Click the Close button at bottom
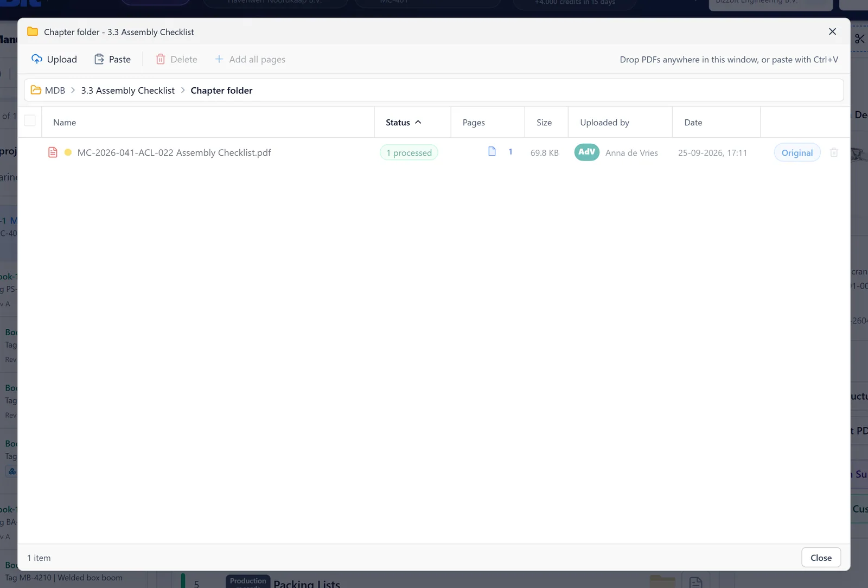The image size is (868, 588). click(821, 558)
